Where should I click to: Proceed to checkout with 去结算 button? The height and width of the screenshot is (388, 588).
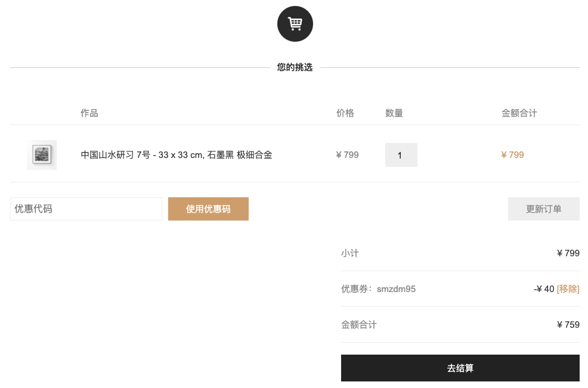(x=460, y=368)
